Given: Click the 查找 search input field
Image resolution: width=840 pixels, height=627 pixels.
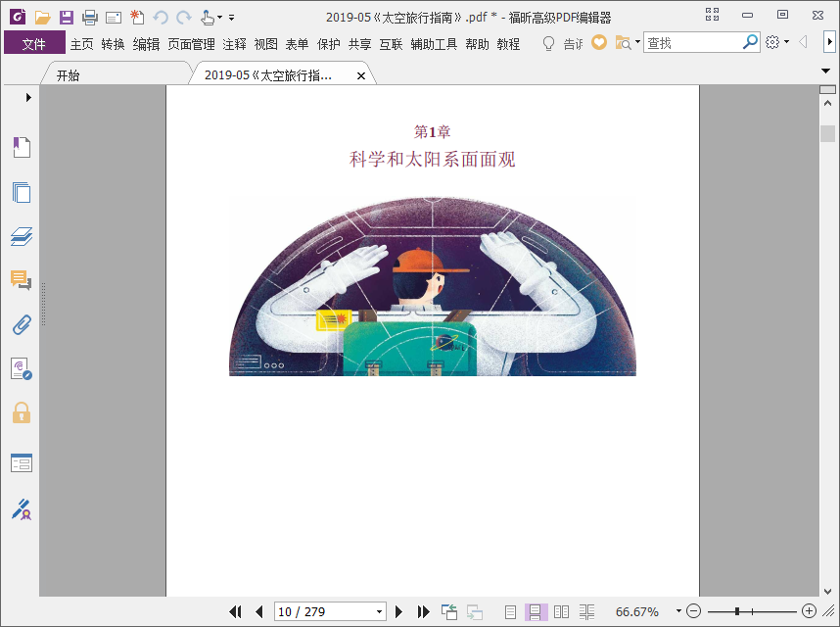Looking at the screenshot, I should [692, 42].
